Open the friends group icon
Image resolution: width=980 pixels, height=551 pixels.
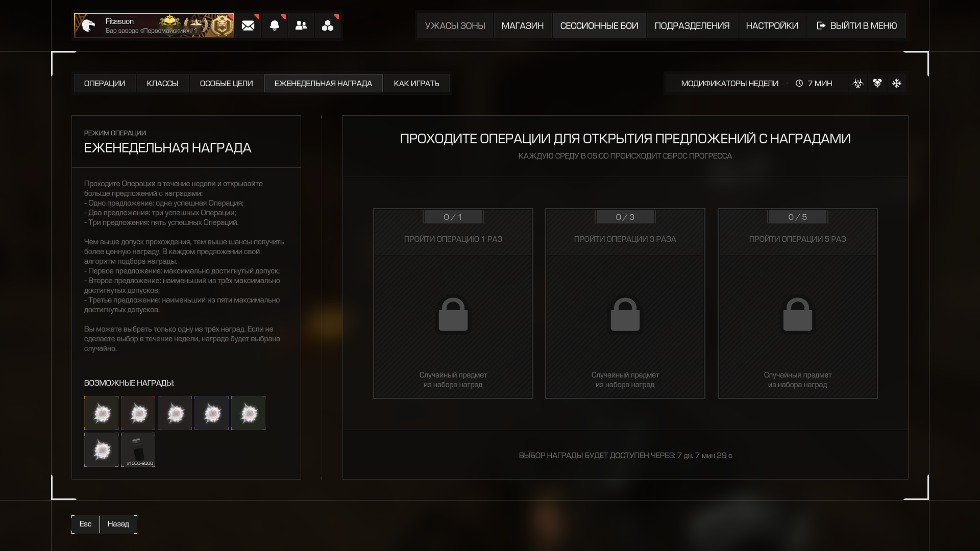(301, 26)
